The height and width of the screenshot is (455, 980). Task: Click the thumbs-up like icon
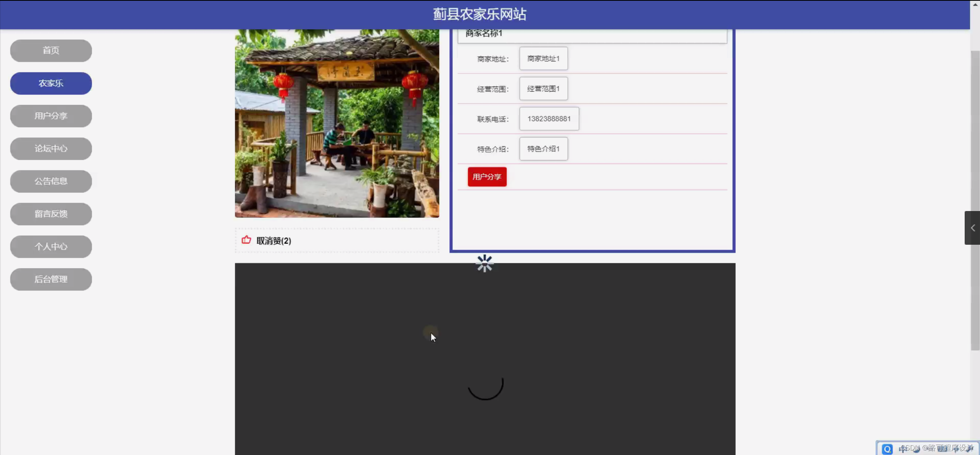(246, 240)
